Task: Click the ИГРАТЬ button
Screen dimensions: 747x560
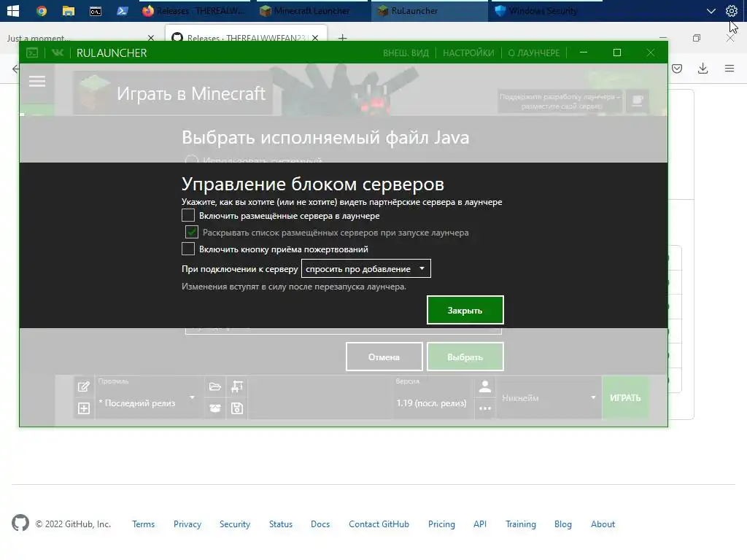Action: [x=625, y=397]
